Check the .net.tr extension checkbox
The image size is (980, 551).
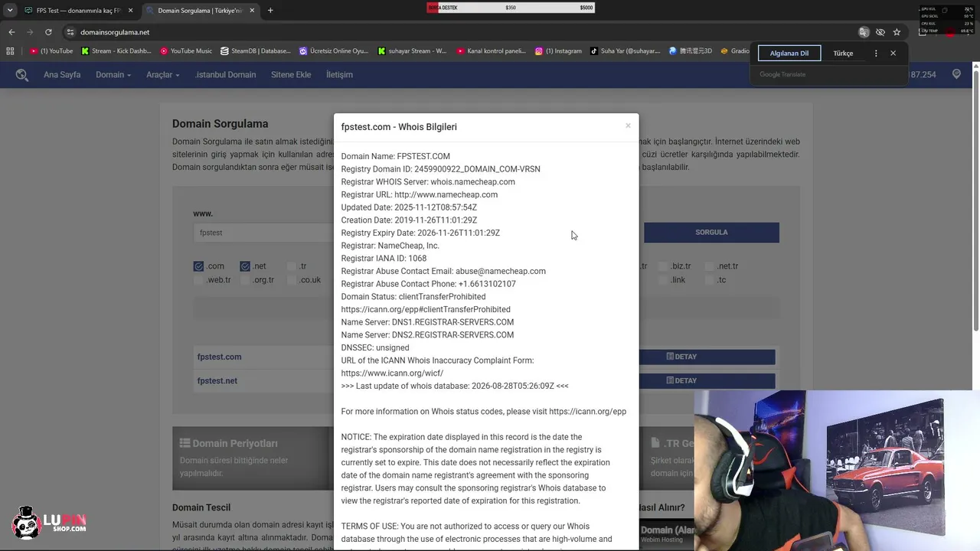coord(709,266)
